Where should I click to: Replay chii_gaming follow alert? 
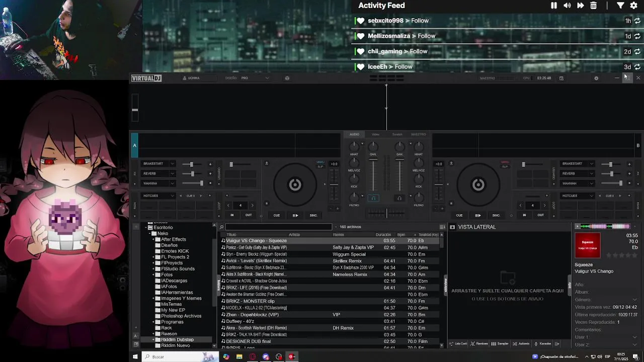point(637,51)
